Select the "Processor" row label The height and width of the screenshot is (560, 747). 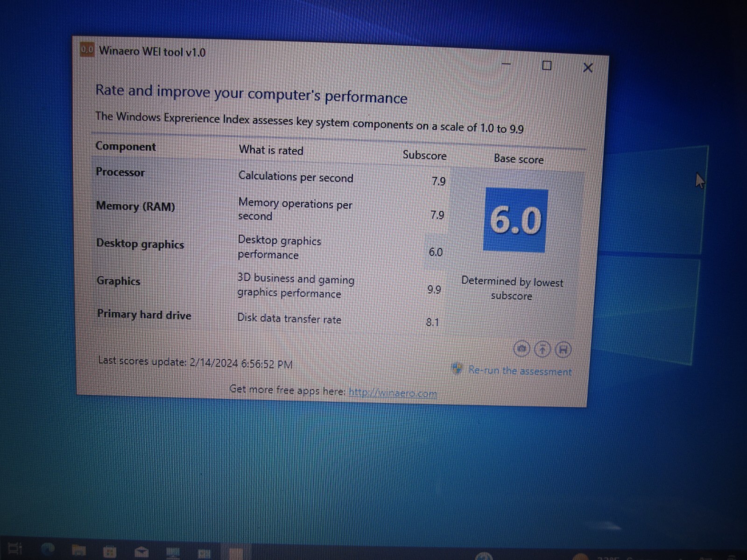click(x=120, y=172)
